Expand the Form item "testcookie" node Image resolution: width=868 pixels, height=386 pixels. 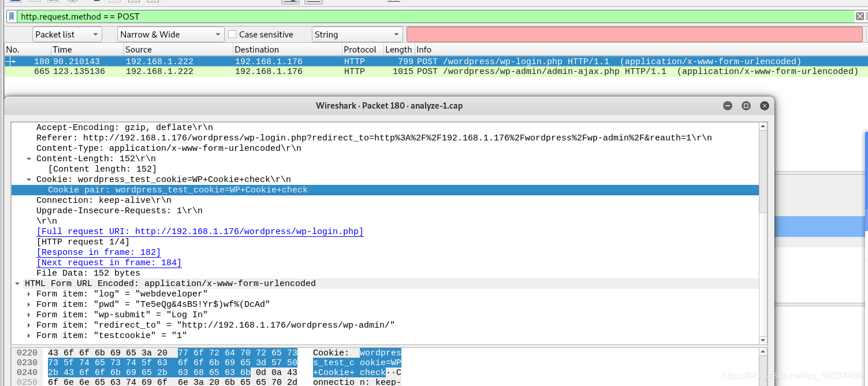click(x=29, y=336)
